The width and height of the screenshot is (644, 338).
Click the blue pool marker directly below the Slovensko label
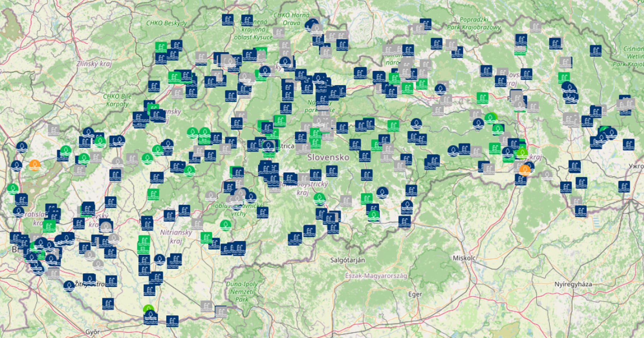(x=332, y=171)
